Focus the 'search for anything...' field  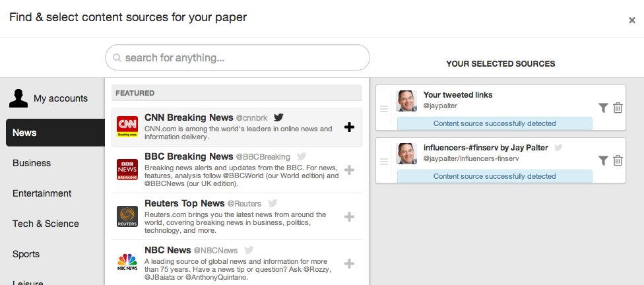point(238,57)
